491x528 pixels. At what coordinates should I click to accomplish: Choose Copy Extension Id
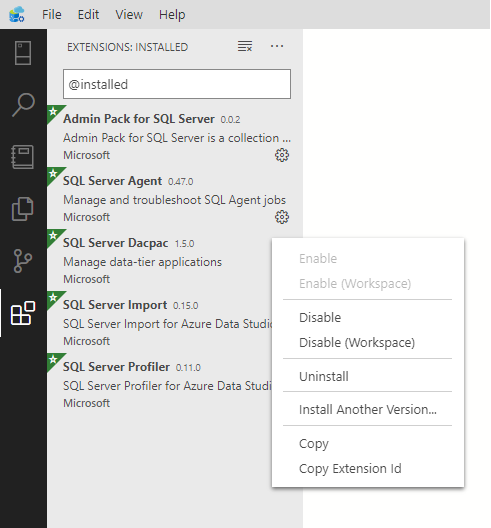368,468
